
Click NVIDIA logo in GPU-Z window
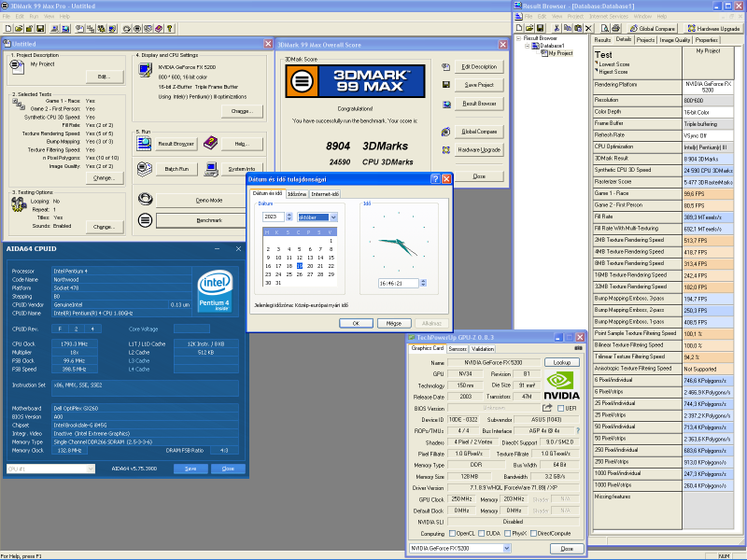(x=561, y=385)
